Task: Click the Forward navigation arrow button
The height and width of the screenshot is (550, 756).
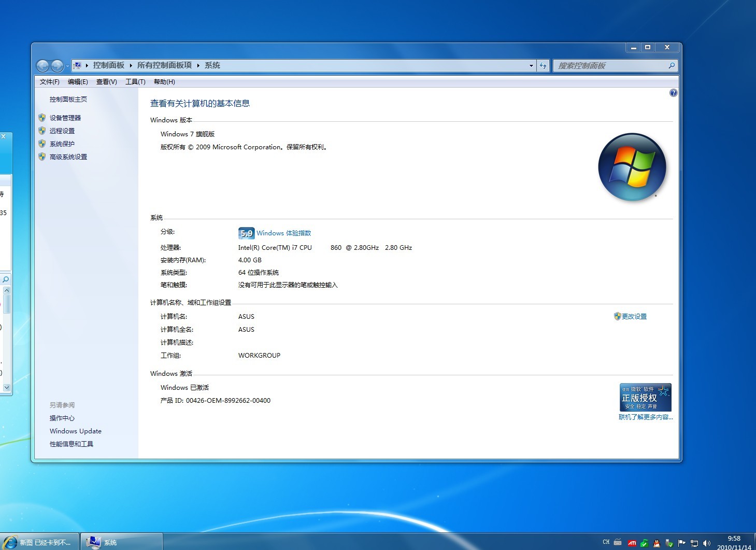Action: 57,66
